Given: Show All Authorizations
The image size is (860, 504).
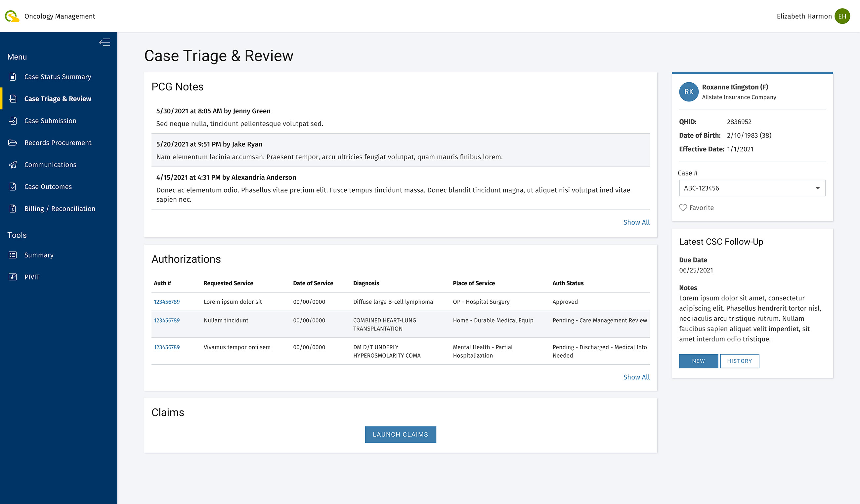Looking at the screenshot, I should 636,377.
